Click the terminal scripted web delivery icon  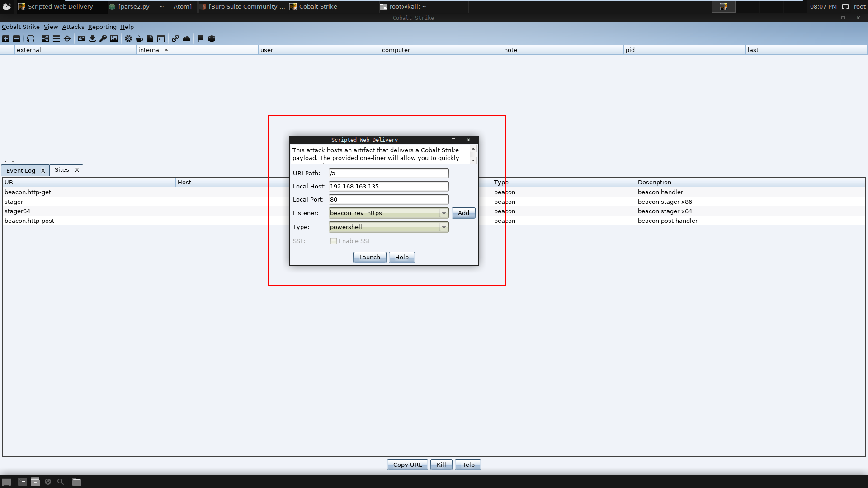[x=161, y=39]
